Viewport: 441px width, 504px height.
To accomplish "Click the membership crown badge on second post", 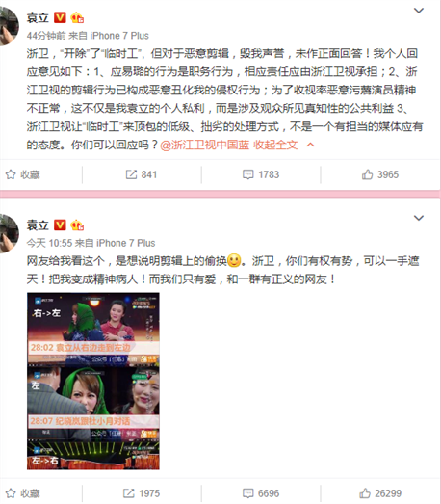I will pos(77,225).
